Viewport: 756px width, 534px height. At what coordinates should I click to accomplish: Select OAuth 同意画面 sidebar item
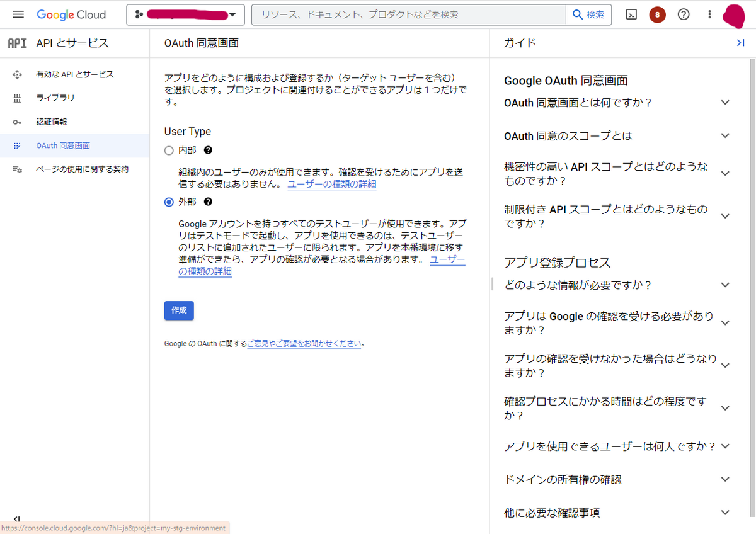(75, 145)
